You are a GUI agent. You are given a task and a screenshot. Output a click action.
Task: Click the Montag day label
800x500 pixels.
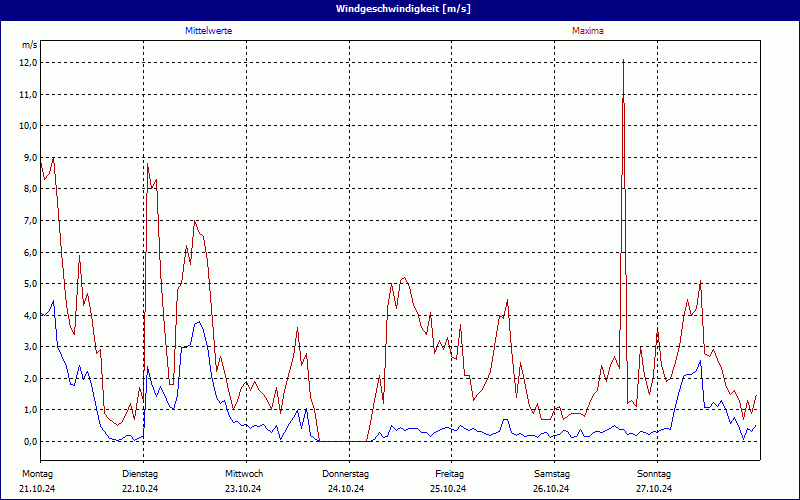(37, 473)
